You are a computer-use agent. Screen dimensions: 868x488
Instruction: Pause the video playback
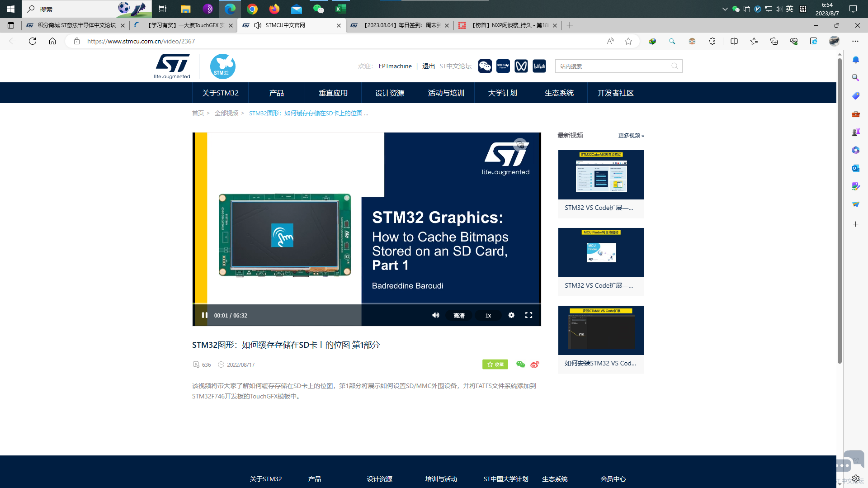coord(204,315)
